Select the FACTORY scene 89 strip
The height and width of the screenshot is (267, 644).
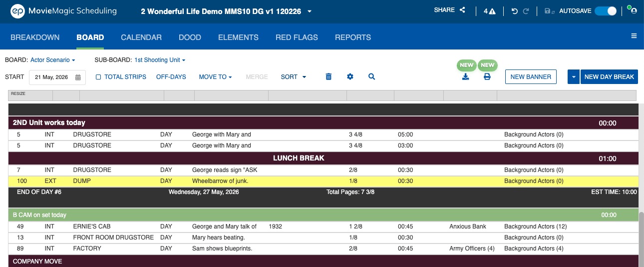click(x=323, y=248)
